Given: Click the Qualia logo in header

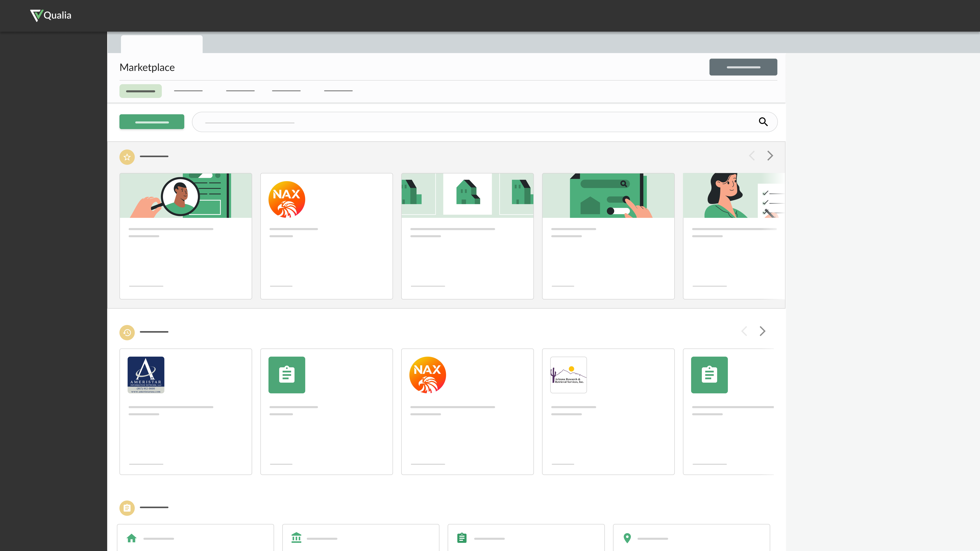Looking at the screenshot, I should coord(51,16).
